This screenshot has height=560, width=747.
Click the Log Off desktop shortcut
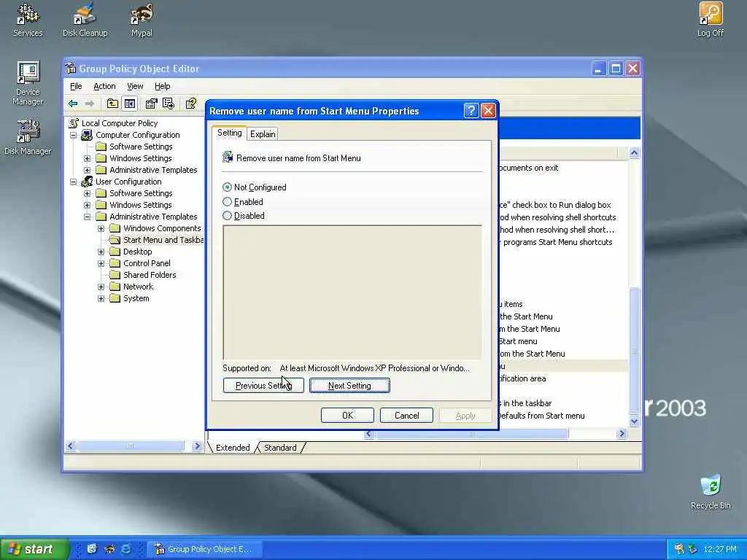pyautogui.click(x=711, y=20)
